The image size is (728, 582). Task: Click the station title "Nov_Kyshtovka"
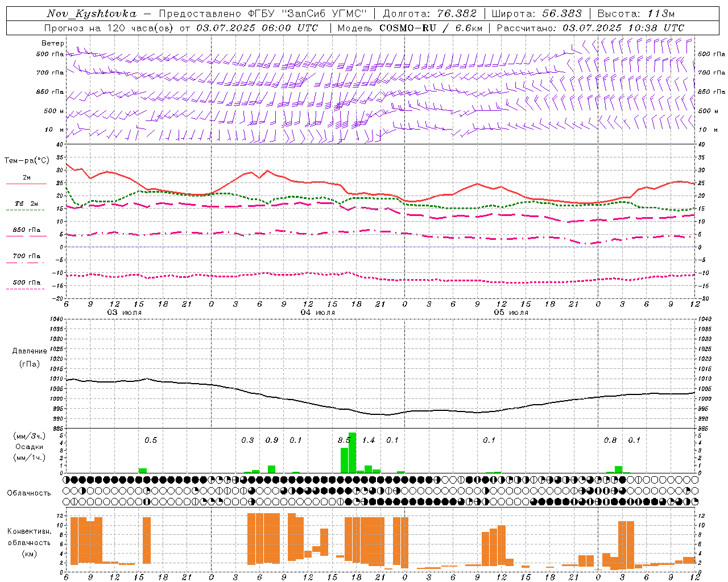[91, 14]
